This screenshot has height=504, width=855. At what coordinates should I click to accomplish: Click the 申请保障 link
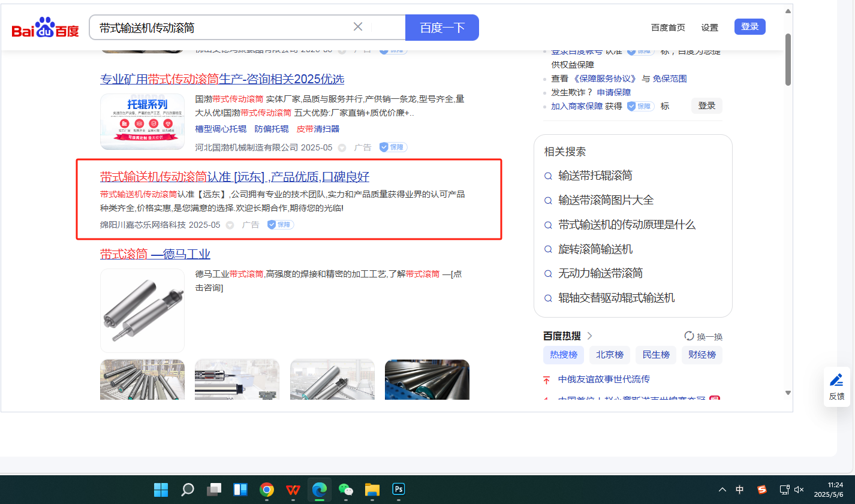614,92
